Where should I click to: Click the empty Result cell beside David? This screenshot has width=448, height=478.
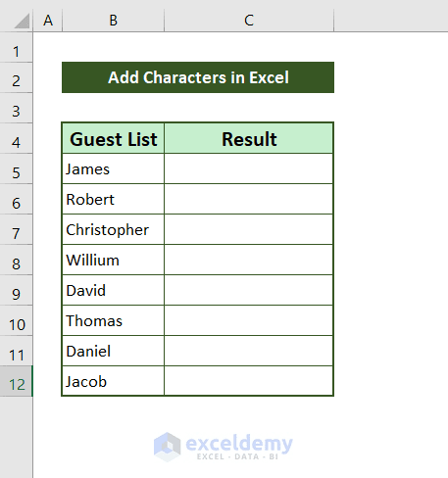(249, 290)
